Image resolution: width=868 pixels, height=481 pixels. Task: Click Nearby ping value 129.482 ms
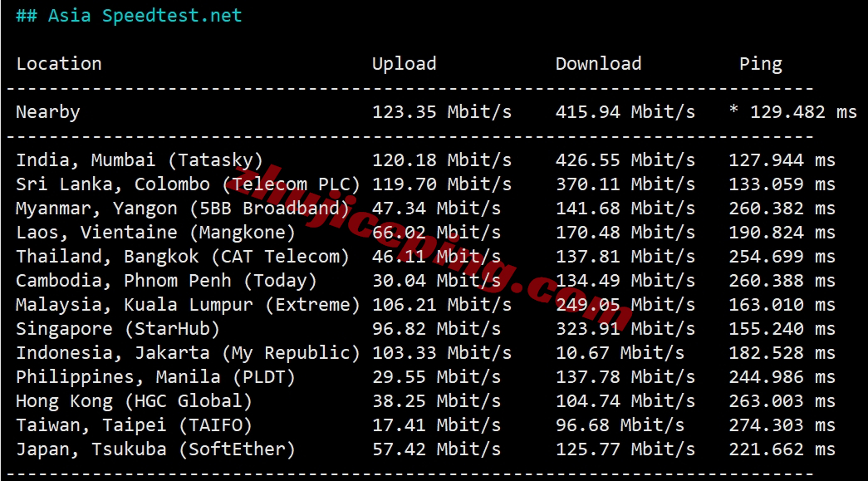point(804,112)
